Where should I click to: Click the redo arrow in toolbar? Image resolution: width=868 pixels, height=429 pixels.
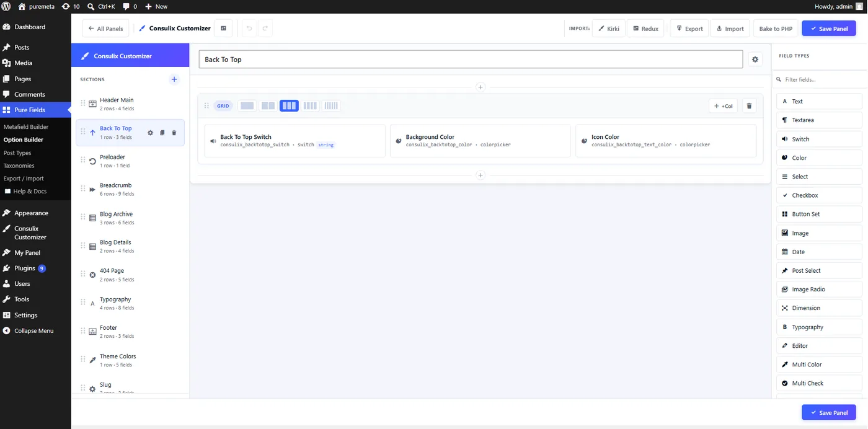[x=265, y=29]
